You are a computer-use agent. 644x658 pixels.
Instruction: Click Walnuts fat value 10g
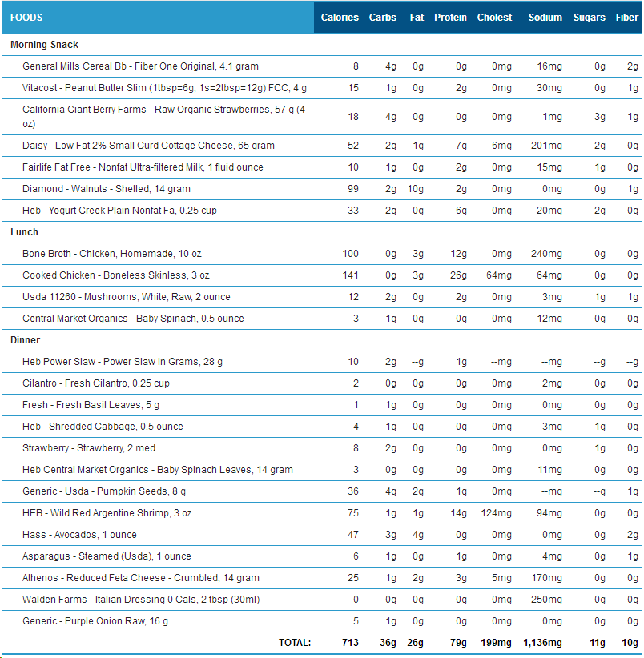tap(416, 189)
